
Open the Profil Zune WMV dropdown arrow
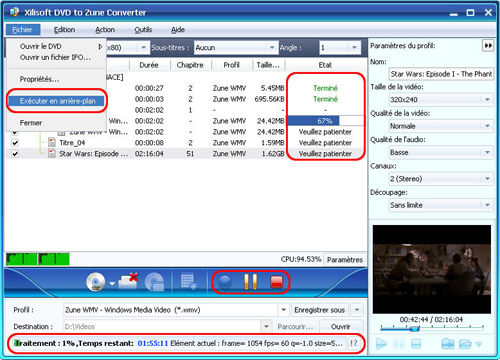[x=283, y=310]
